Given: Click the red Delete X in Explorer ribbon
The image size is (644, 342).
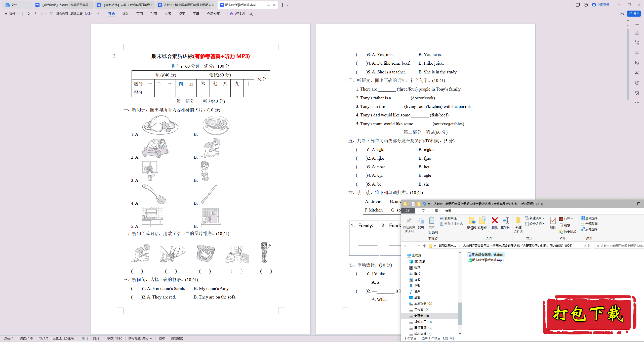Looking at the screenshot, I should [x=495, y=221].
